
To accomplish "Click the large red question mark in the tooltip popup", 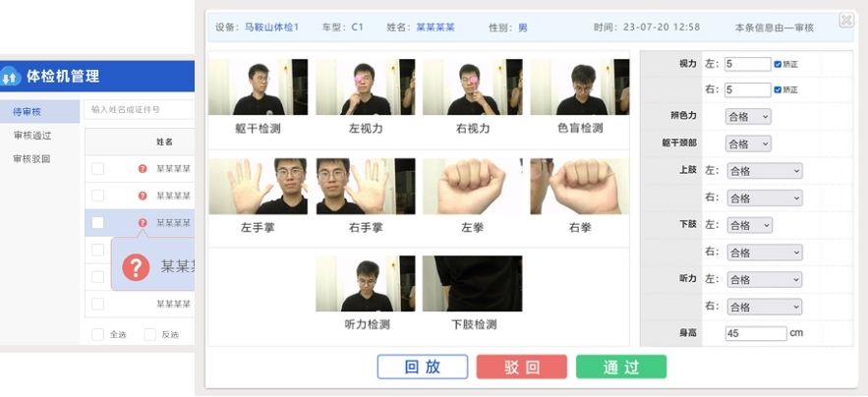I will click(137, 267).
